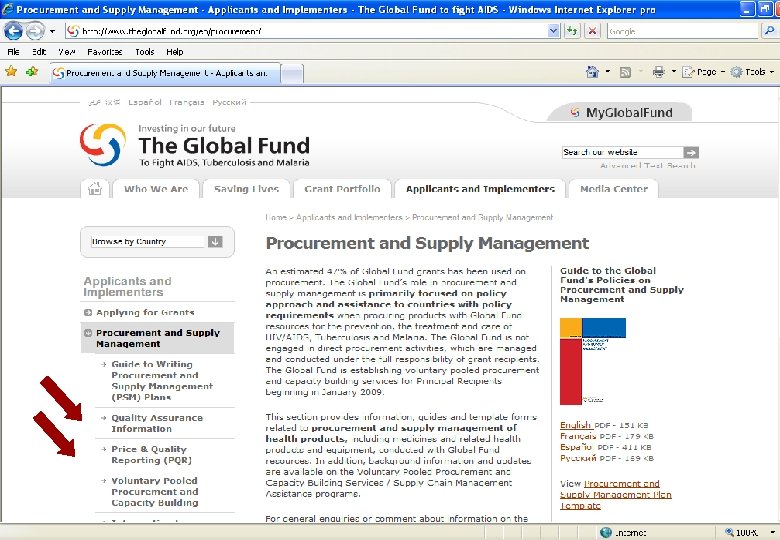Open a new blank browser tab
The width and height of the screenshot is (780, 540).
coord(292,74)
